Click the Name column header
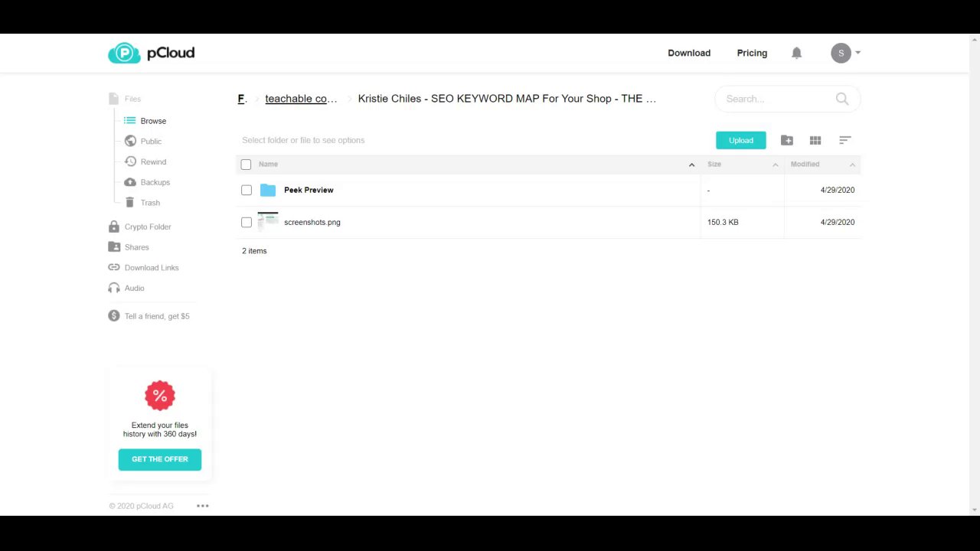Viewport: 980px width, 551px height. [268, 164]
